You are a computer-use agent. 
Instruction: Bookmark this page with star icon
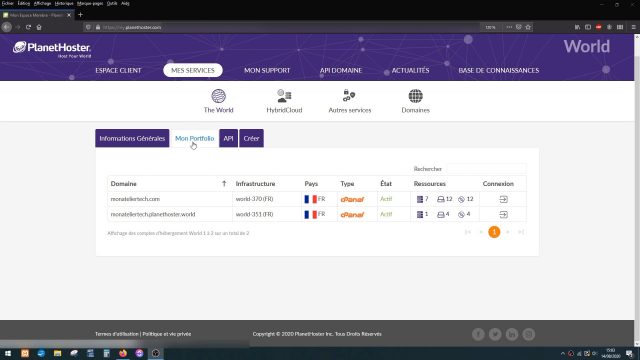pyautogui.click(x=528, y=27)
